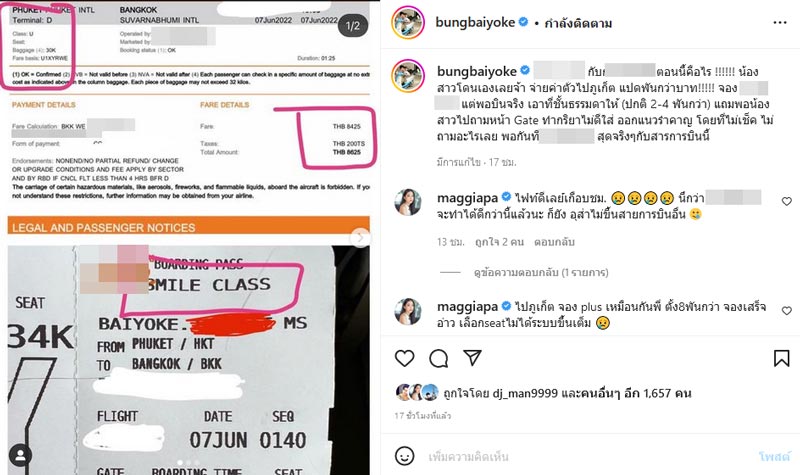This screenshot has width=800, height=475.
Task: Open tagged people icon on photo
Action: point(21,456)
